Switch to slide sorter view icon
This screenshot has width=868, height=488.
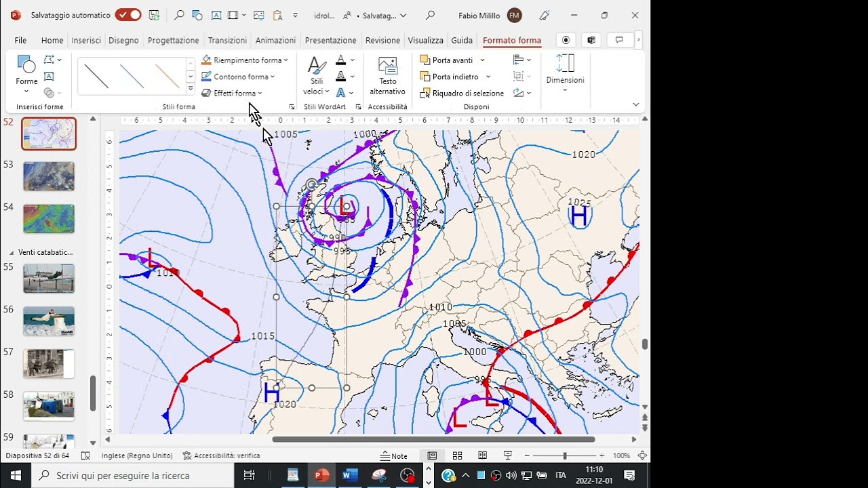point(457,455)
